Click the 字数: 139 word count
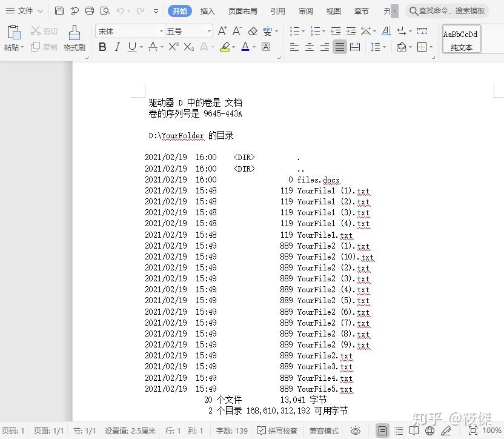The height and width of the screenshot is (439, 504). (232, 431)
